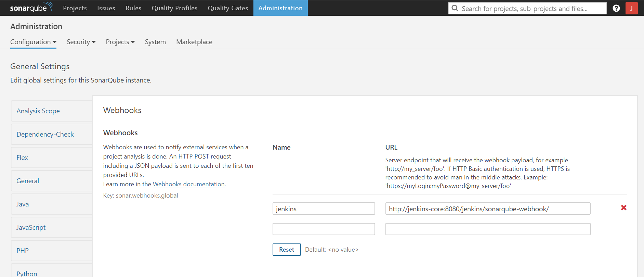This screenshot has height=277, width=644.
Task: Open the Rules page
Action: click(x=133, y=8)
